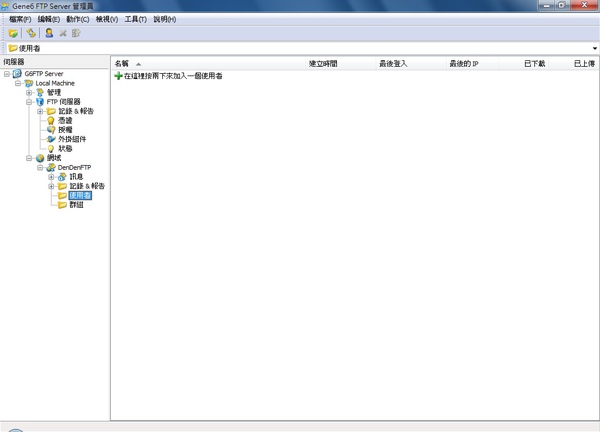
Task: Open the 動作(C) menu
Action: [78, 19]
